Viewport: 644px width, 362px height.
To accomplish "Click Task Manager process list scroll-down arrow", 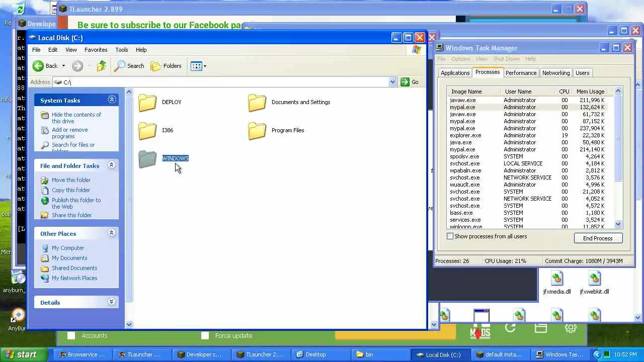I will 618,224.
